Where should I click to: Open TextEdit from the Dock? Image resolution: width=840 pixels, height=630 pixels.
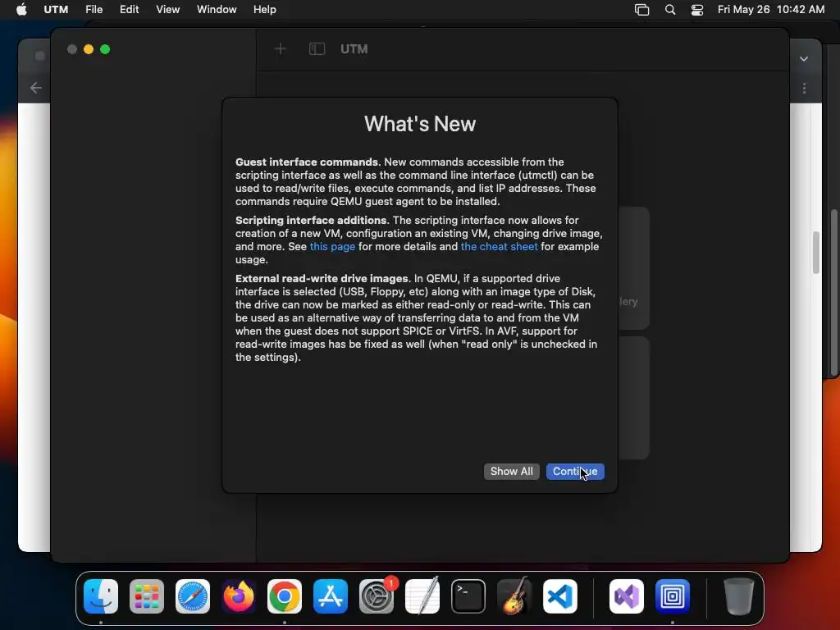(x=422, y=596)
